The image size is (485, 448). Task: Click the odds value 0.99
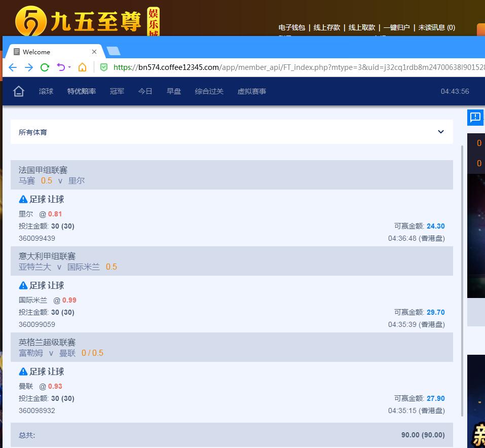(x=69, y=300)
